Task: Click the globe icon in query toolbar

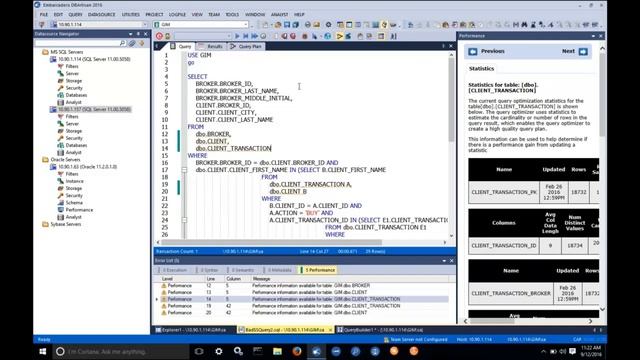Action: (x=327, y=36)
